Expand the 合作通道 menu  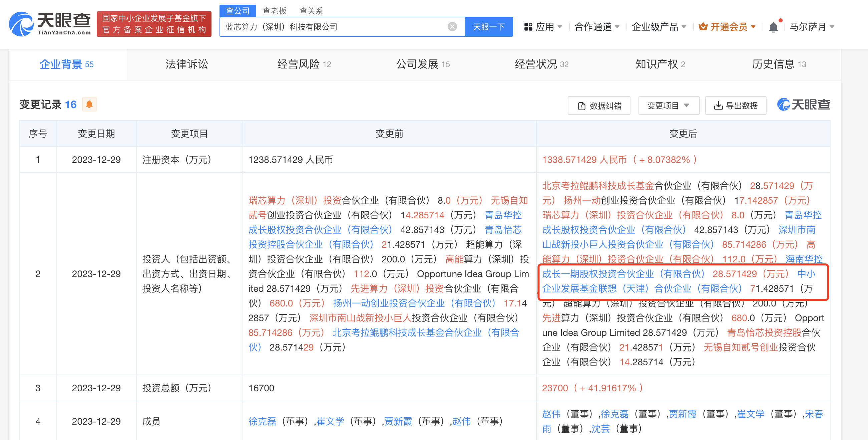pos(597,27)
